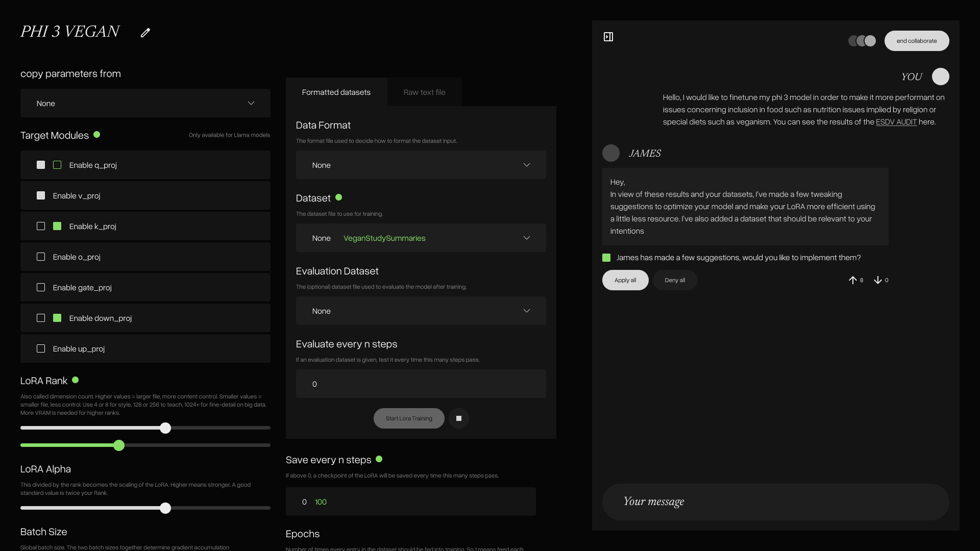Image resolution: width=980 pixels, height=551 pixels.
Task: Open the ESDV AUDIT link
Action: click(896, 122)
